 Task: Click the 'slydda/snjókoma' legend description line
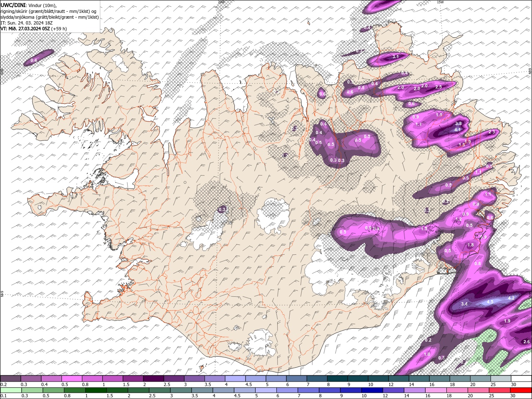click(x=49, y=17)
